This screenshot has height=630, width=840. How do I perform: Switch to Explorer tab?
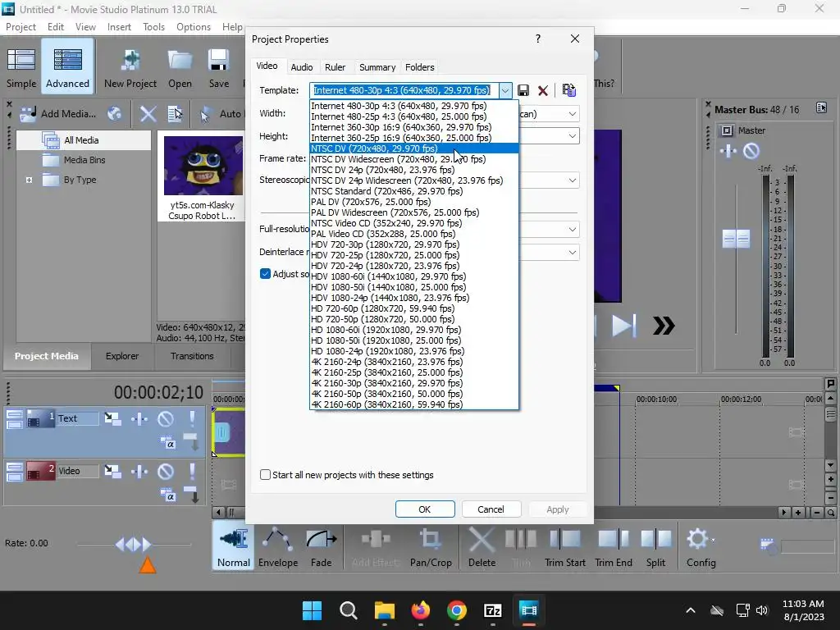point(121,356)
